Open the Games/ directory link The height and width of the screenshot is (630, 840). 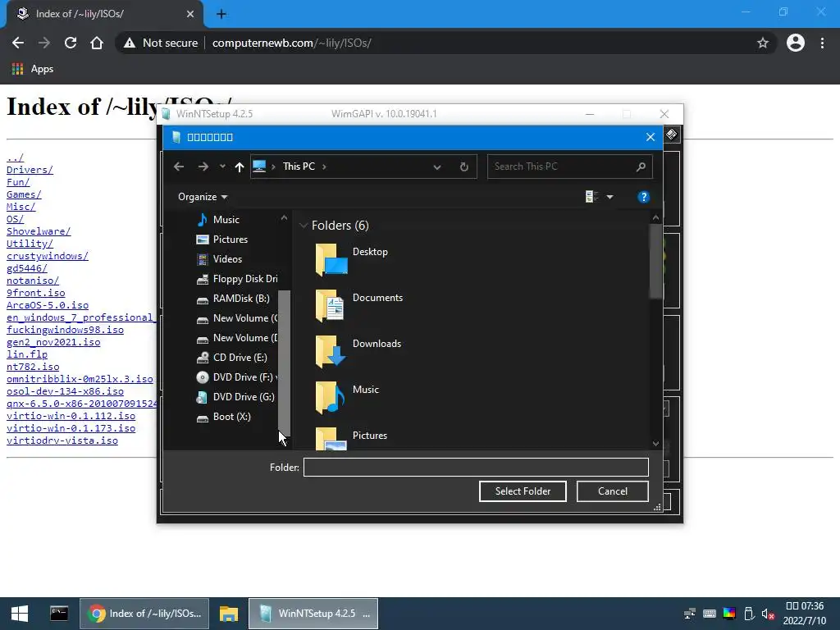pos(24,194)
